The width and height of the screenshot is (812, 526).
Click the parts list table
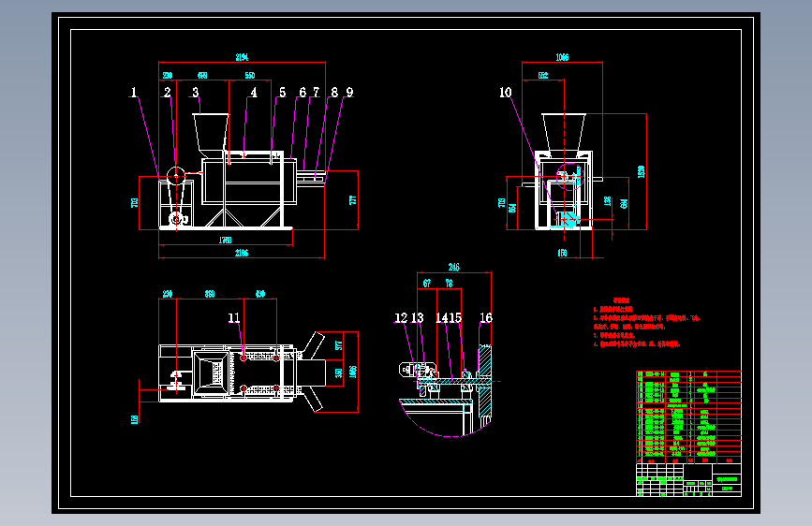click(x=688, y=416)
